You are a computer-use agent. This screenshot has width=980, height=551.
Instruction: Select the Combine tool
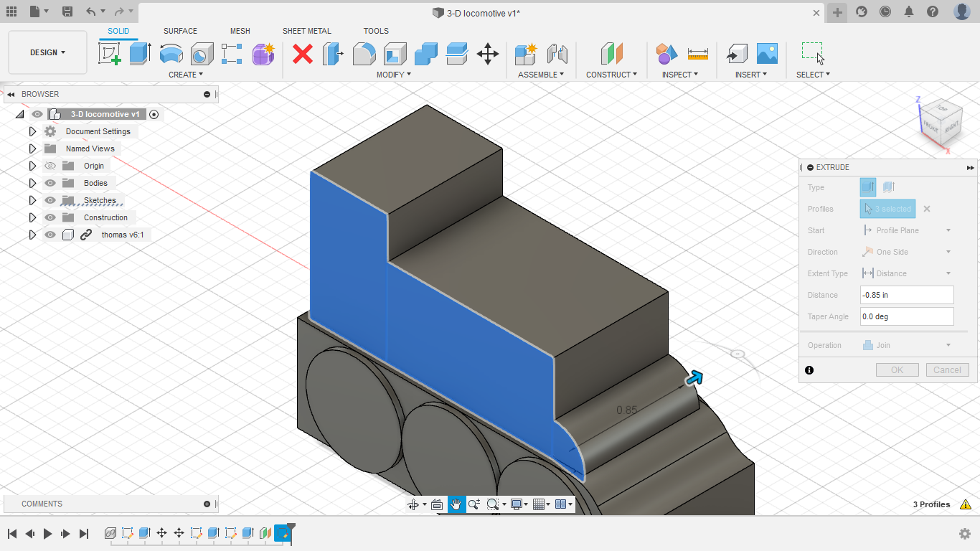tap(426, 54)
